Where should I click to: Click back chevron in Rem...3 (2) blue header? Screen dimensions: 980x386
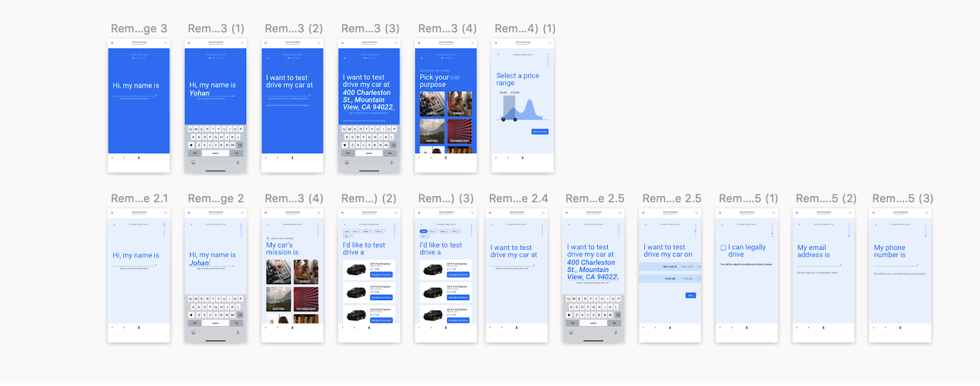click(268, 58)
